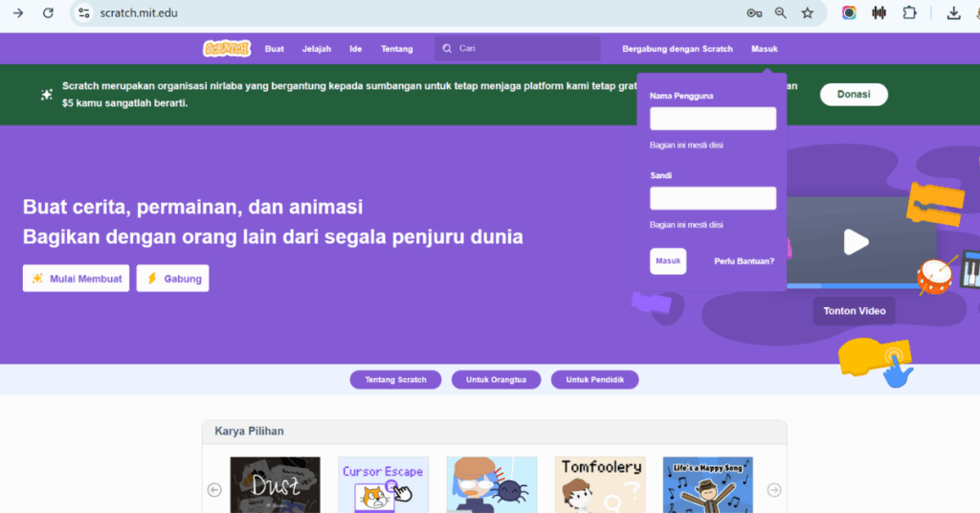Viewport: 980px width, 513px height.
Task: Open the password manager key icon
Action: tap(754, 12)
